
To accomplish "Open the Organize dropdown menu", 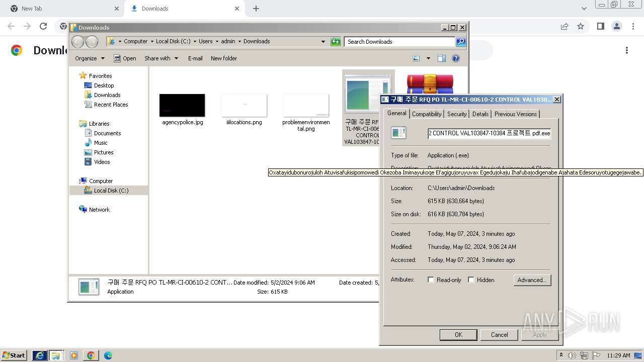I will pyautogui.click(x=90, y=58).
